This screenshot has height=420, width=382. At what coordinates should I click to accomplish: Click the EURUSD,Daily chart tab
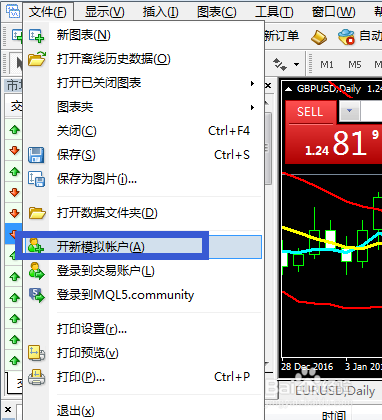[x=335, y=391]
